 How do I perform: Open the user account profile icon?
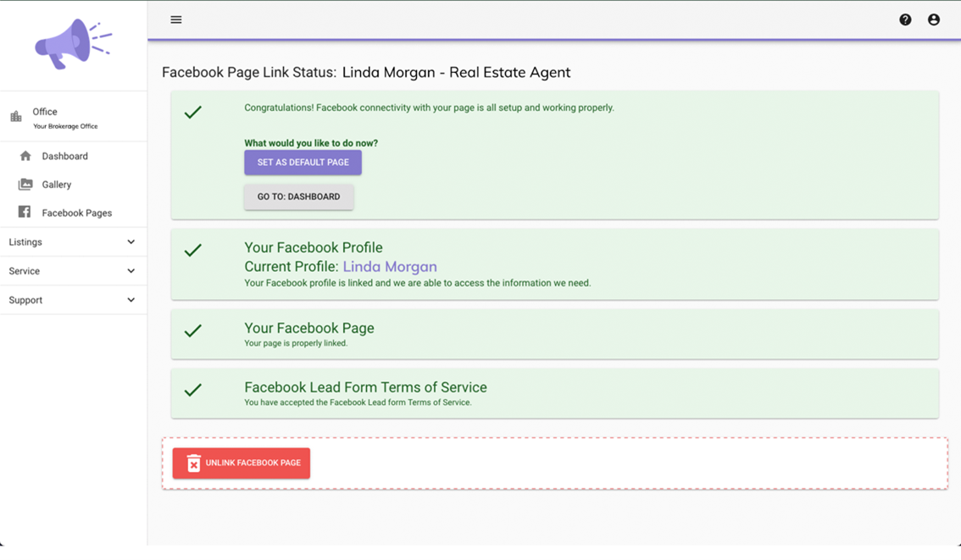(x=933, y=19)
